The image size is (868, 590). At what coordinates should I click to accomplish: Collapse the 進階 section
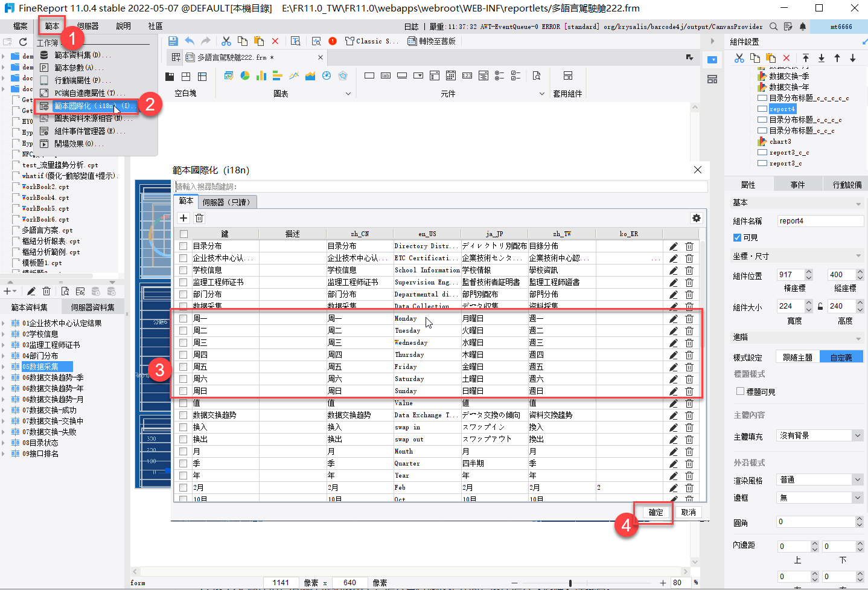click(x=858, y=338)
